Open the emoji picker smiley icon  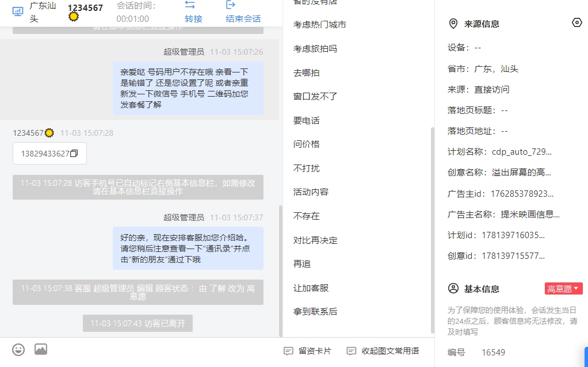[x=18, y=349]
